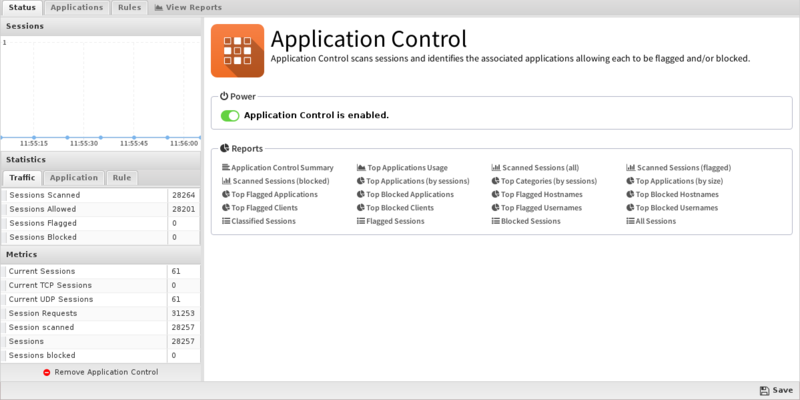Disable the Application Control power toggle
Screen dimensions: 800x400
pos(230,115)
